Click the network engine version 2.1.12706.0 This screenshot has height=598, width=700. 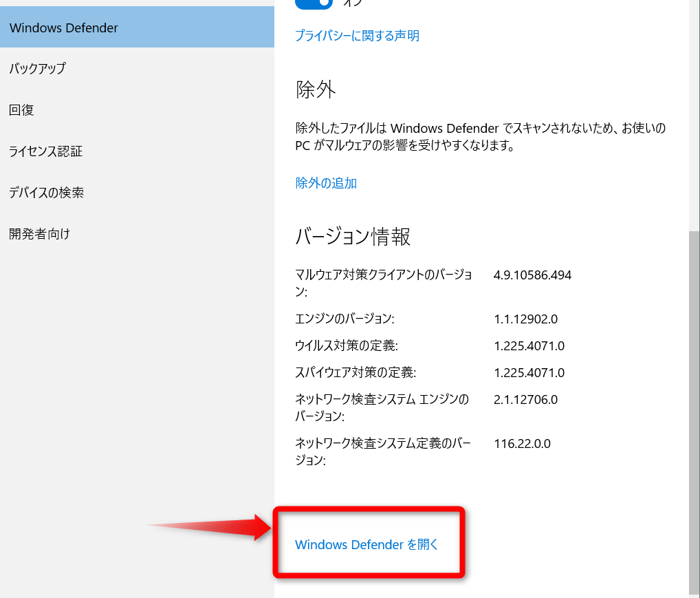[x=525, y=399]
